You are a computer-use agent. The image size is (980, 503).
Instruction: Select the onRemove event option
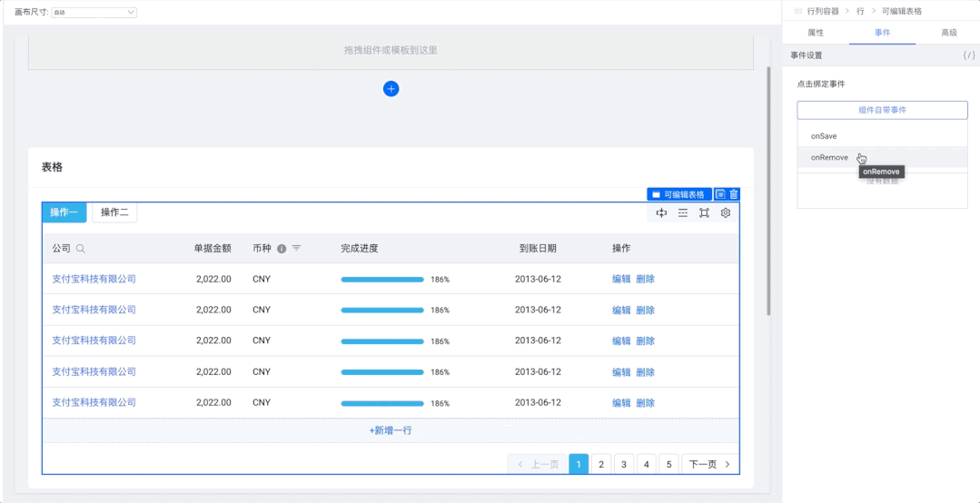(882, 157)
